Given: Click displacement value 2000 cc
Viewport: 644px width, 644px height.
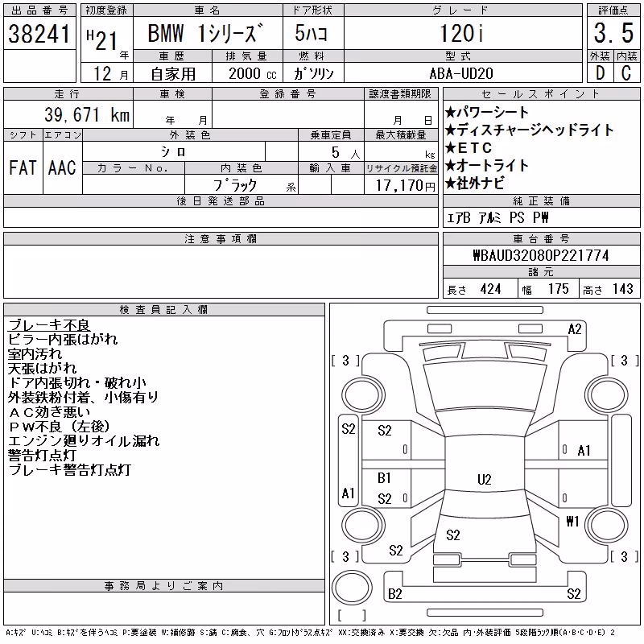Looking at the screenshot, I should pos(252,74).
